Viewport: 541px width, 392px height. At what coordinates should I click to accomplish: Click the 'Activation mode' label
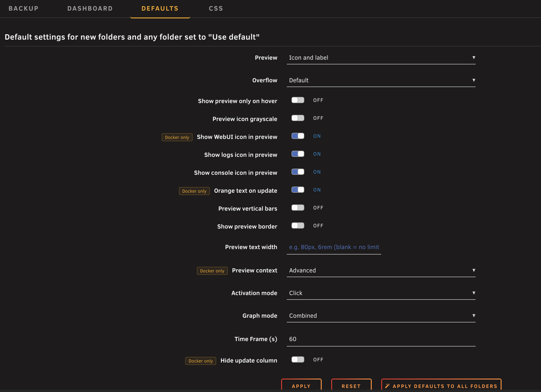coord(254,293)
